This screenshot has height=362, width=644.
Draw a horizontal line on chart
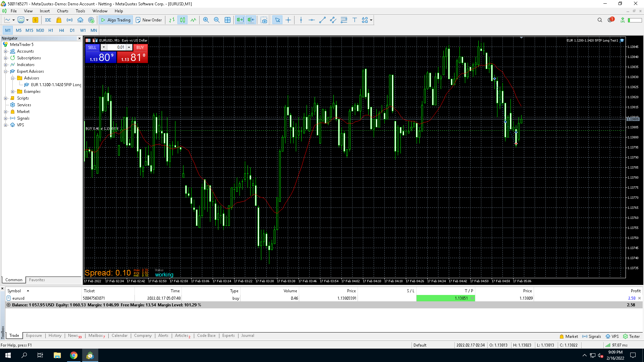click(312, 20)
